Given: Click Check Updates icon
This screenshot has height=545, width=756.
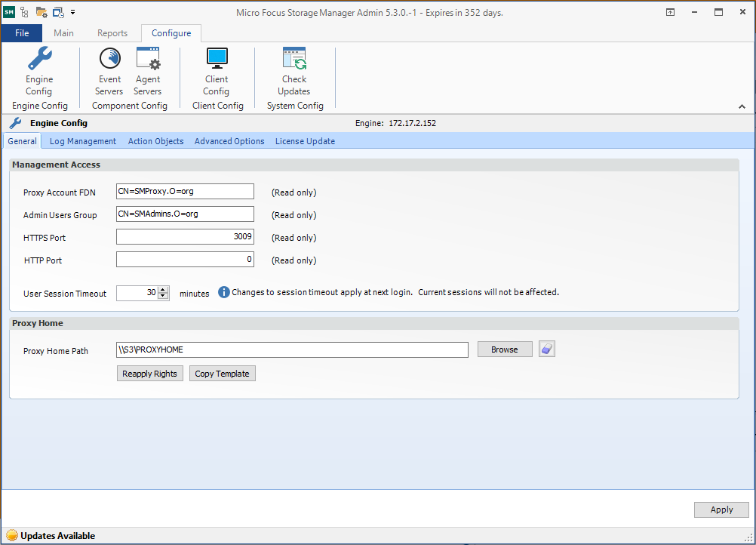Looking at the screenshot, I should tap(294, 59).
